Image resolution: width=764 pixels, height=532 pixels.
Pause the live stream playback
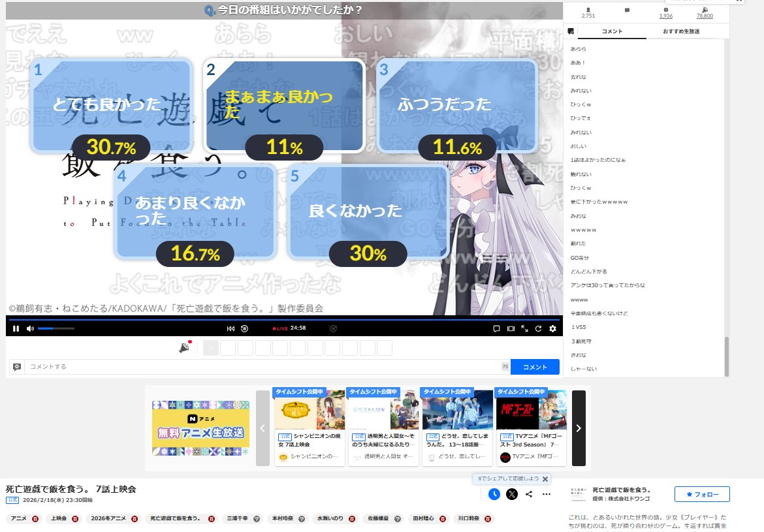coord(16,329)
